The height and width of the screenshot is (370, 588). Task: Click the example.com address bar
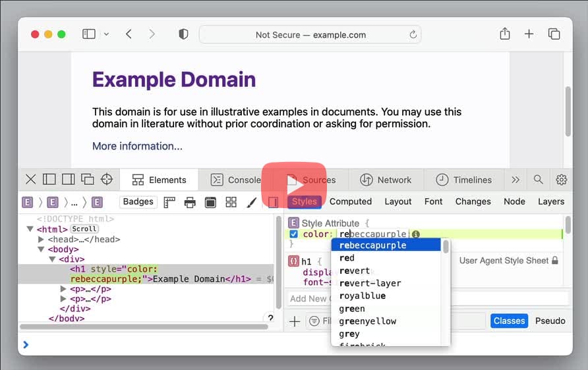click(x=310, y=34)
